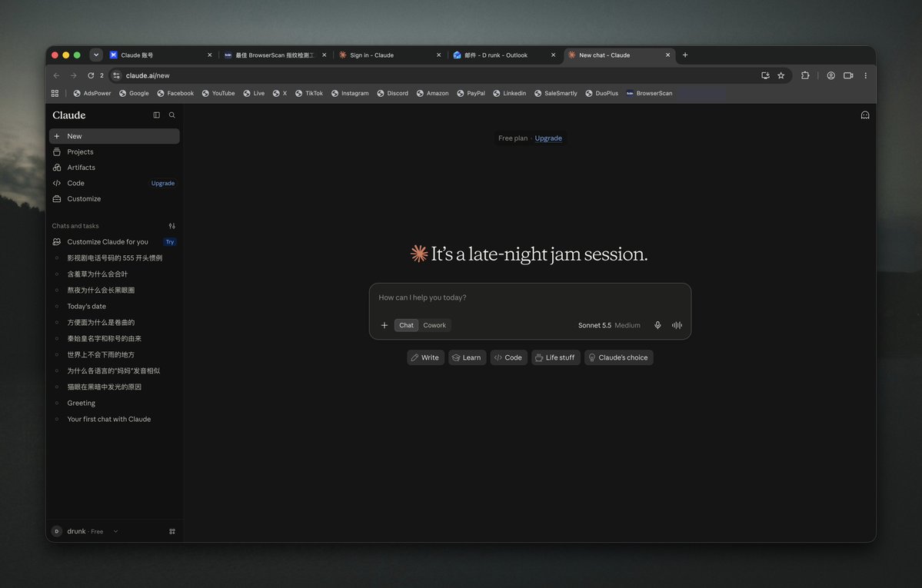
Task: Open the Sonnet 5.5 model selector
Action: pos(609,325)
